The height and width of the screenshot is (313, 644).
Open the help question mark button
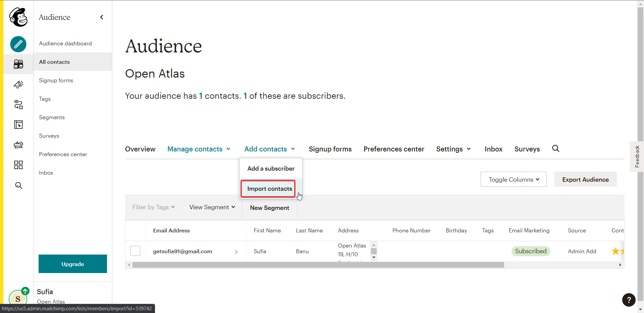(629, 300)
